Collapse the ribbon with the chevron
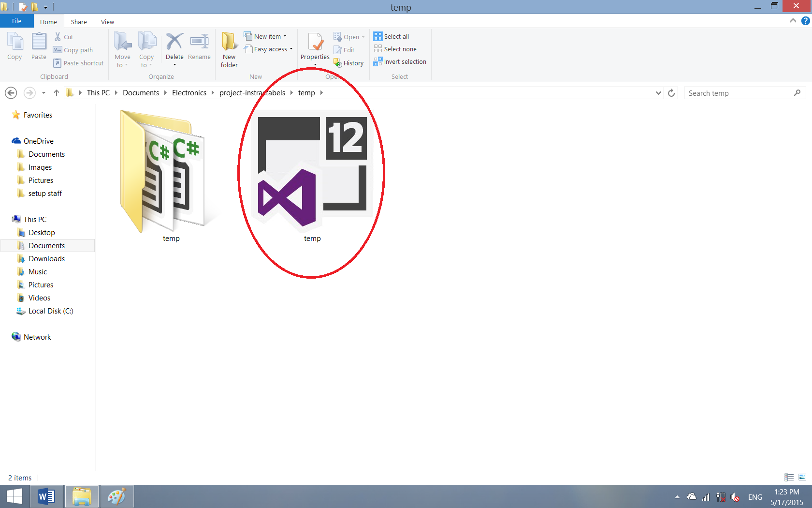The height and width of the screenshot is (508, 812). 793,21
